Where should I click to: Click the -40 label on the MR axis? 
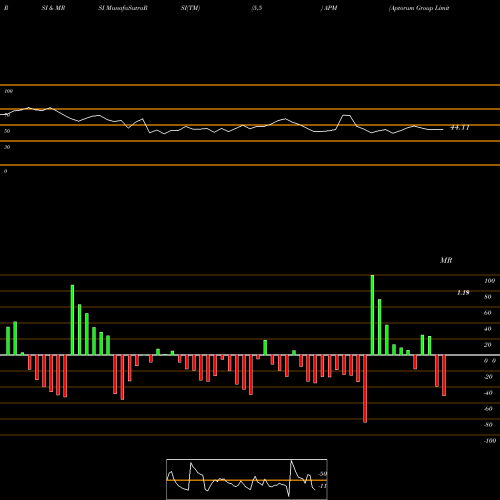pos(488,393)
